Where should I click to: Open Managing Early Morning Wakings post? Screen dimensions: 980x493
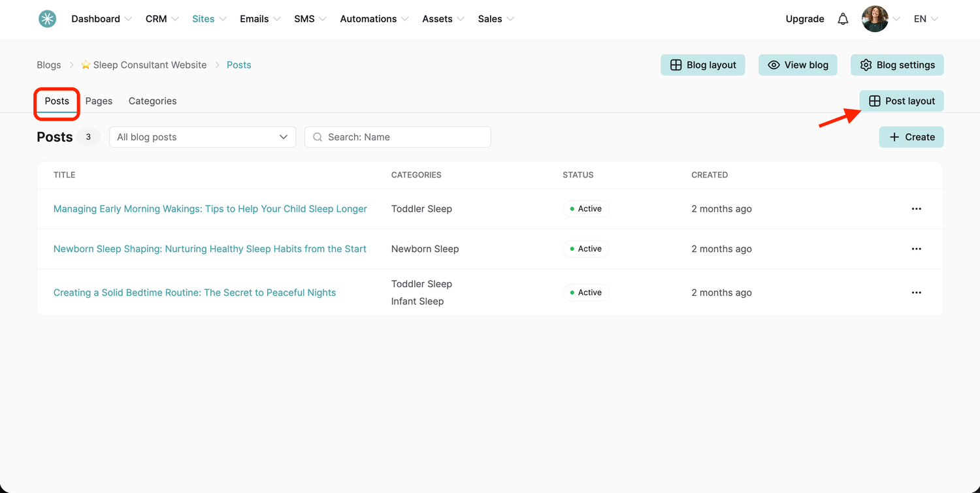[x=210, y=209]
